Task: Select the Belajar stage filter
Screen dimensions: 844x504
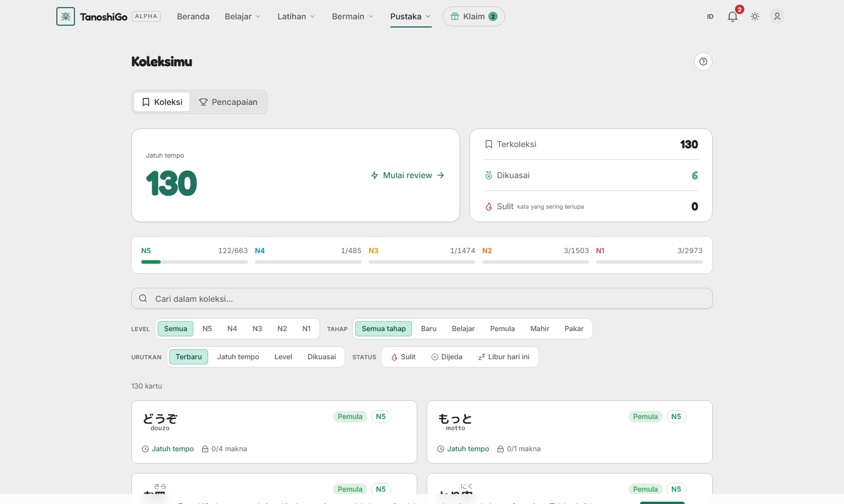Action: pyautogui.click(x=463, y=329)
